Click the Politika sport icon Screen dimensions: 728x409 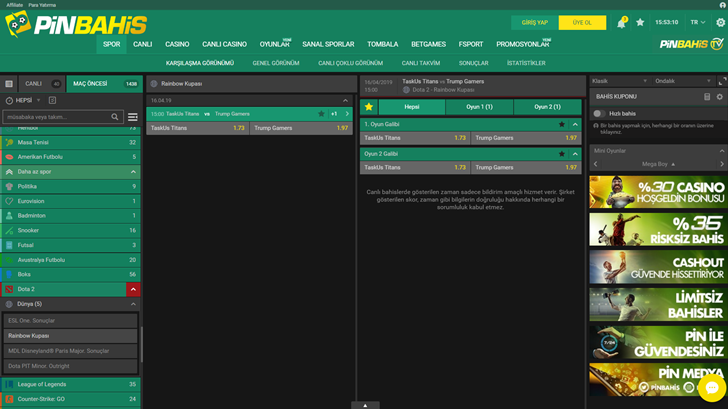click(9, 186)
